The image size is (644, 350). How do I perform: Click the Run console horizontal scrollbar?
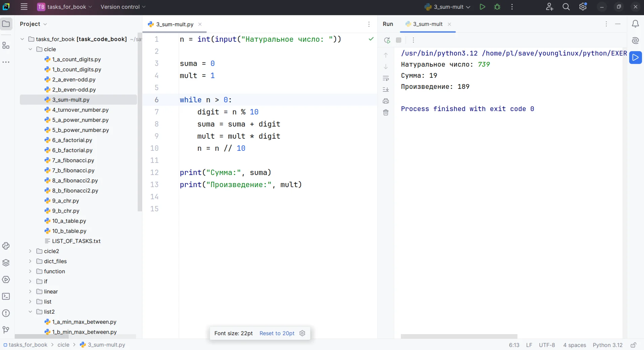(459, 336)
